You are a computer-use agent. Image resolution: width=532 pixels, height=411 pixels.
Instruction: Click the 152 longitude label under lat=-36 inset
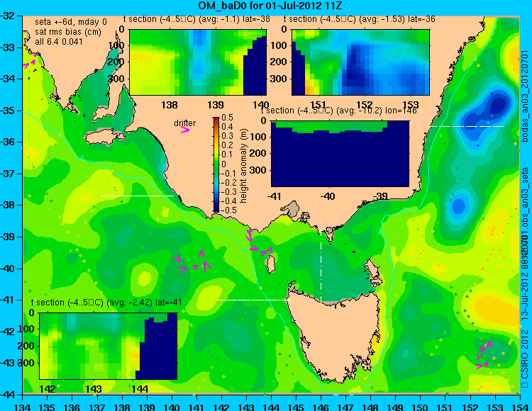pos(364,104)
